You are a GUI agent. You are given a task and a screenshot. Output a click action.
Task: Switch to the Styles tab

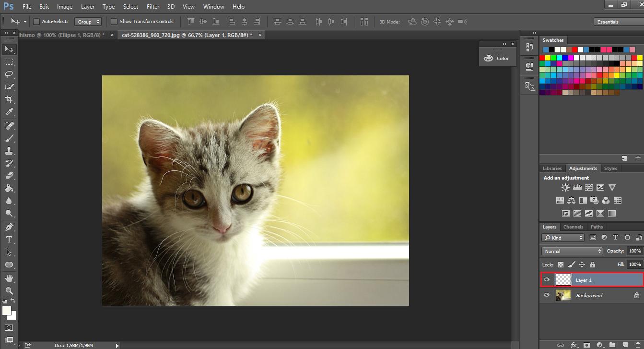[x=610, y=168]
